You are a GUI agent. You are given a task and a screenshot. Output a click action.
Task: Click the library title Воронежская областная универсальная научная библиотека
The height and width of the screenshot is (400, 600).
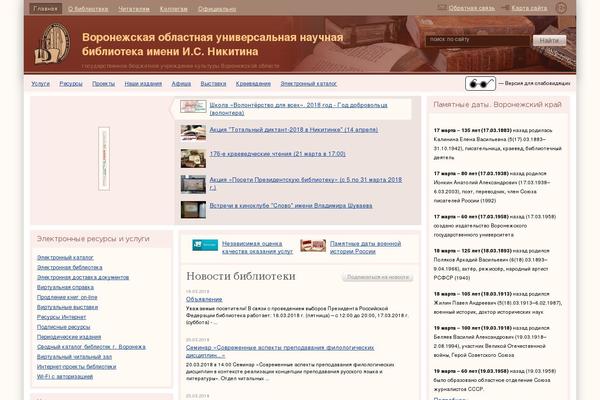tap(213, 44)
